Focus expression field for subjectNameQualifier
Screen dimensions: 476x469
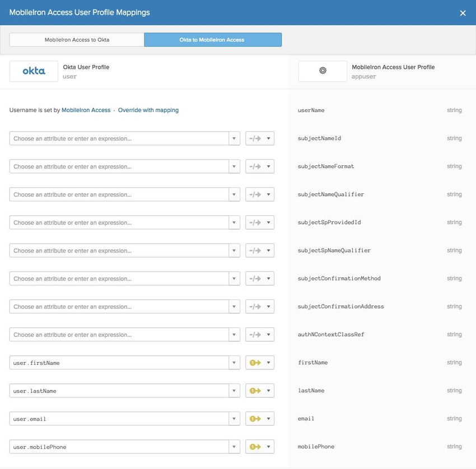point(119,194)
